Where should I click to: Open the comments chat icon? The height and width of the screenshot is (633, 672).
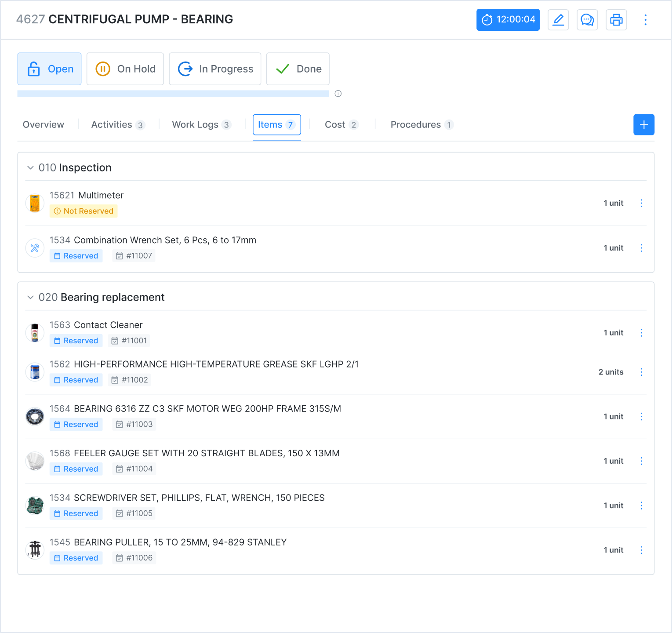(x=587, y=20)
